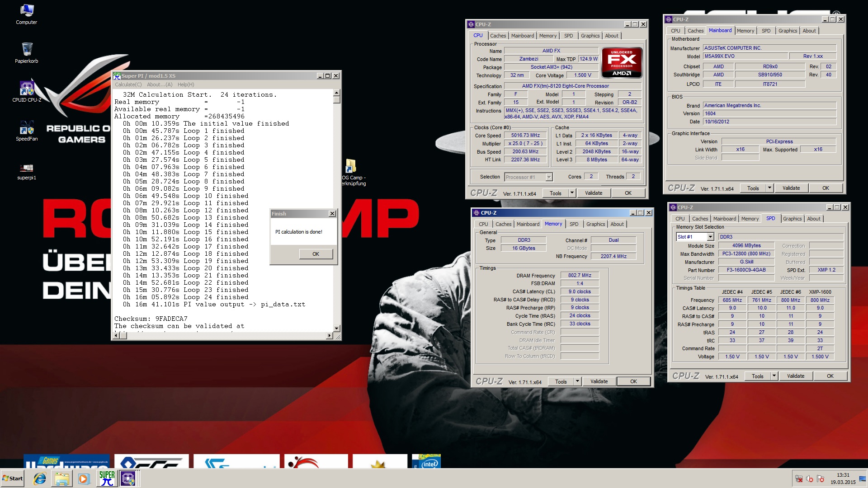868x488 pixels.
Task: Click the title icon of the CPU-Z Mainboard window
Action: pos(669,19)
